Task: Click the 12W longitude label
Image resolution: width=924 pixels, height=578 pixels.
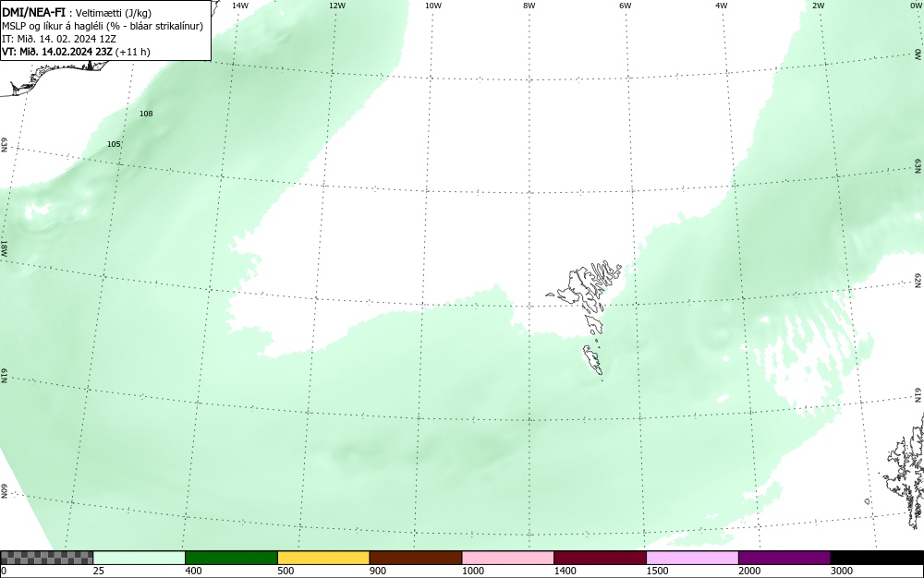Action: tap(337, 6)
